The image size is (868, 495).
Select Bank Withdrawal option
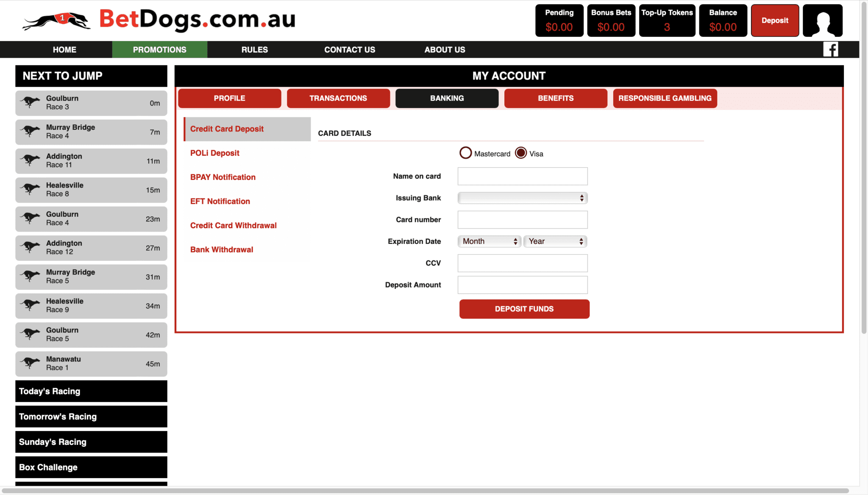[247, 250]
